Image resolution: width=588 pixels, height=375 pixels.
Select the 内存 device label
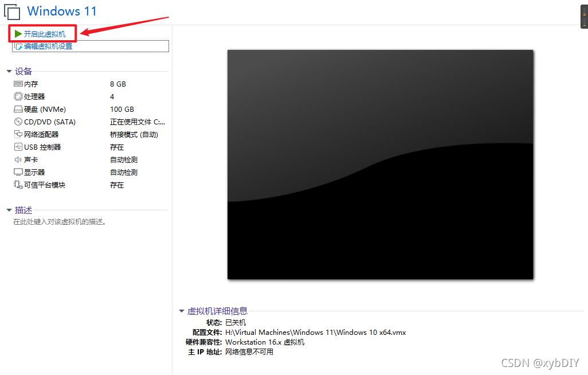[31, 84]
